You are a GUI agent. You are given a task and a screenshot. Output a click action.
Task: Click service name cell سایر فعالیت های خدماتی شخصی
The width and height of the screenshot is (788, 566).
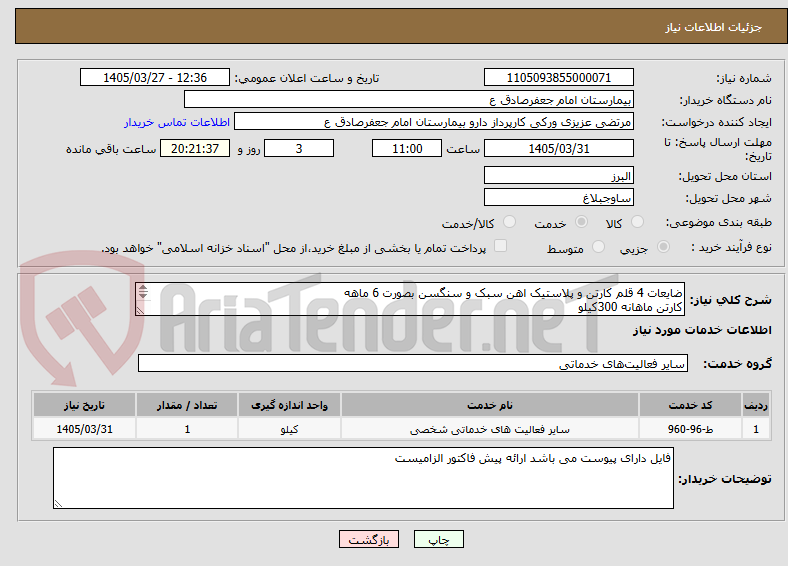point(489,429)
